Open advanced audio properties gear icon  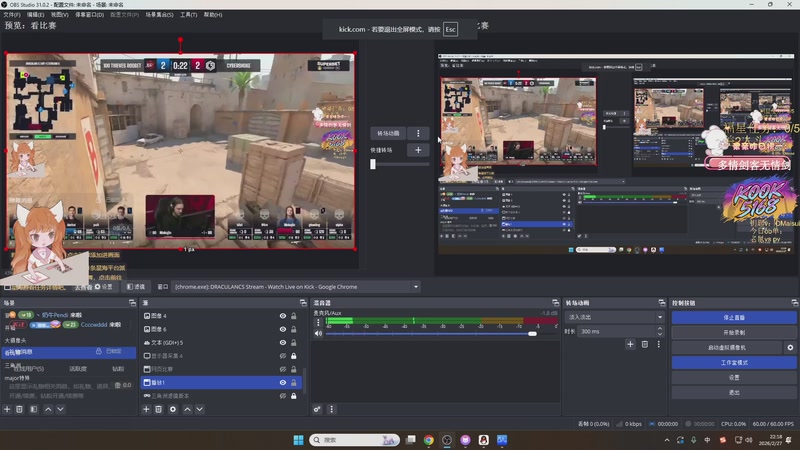(317, 409)
